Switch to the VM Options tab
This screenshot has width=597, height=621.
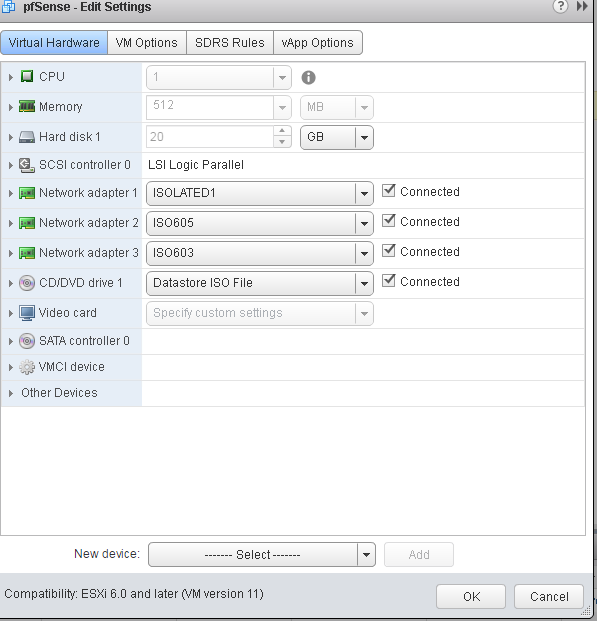(x=147, y=42)
